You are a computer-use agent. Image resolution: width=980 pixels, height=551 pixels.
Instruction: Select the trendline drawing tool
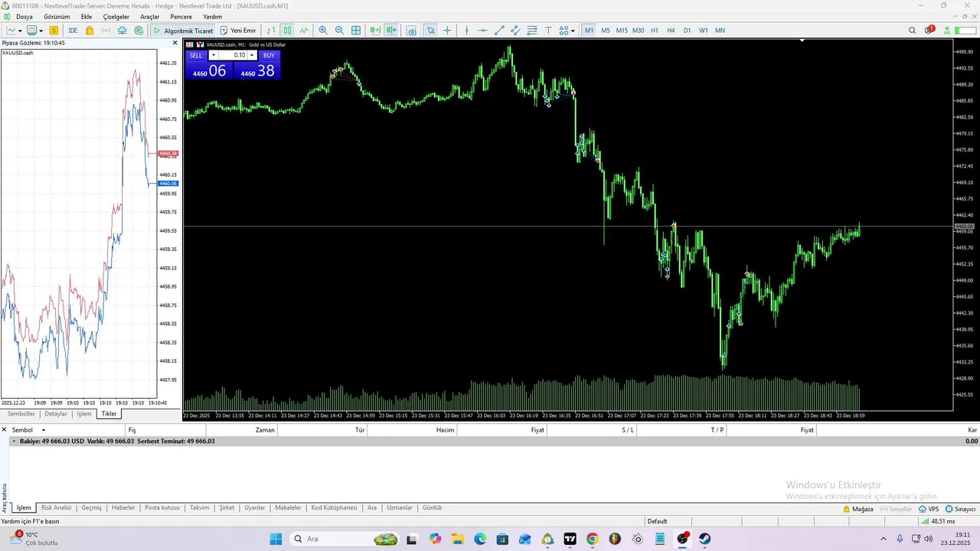point(499,31)
